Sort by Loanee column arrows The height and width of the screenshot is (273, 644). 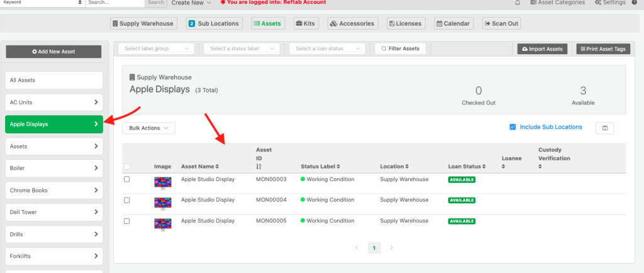pyautogui.click(x=504, y=167)
